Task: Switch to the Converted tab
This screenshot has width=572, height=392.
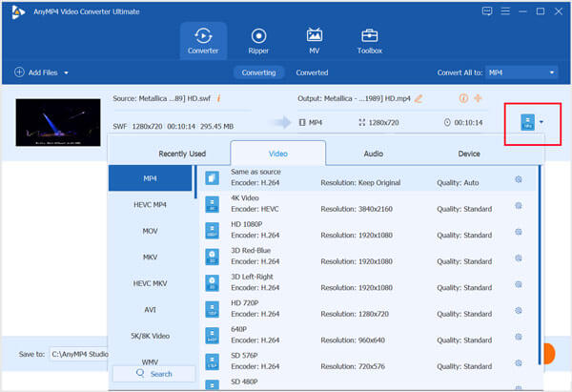Action: [x=312, y=72]
